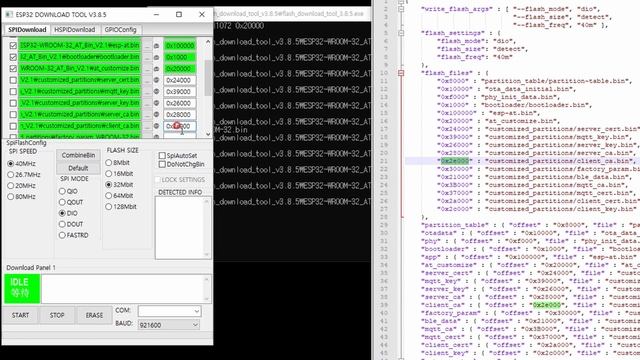Edit the 0x100000 address field
The width and height of the screenshot is (640, 360).
pos(180,45)
